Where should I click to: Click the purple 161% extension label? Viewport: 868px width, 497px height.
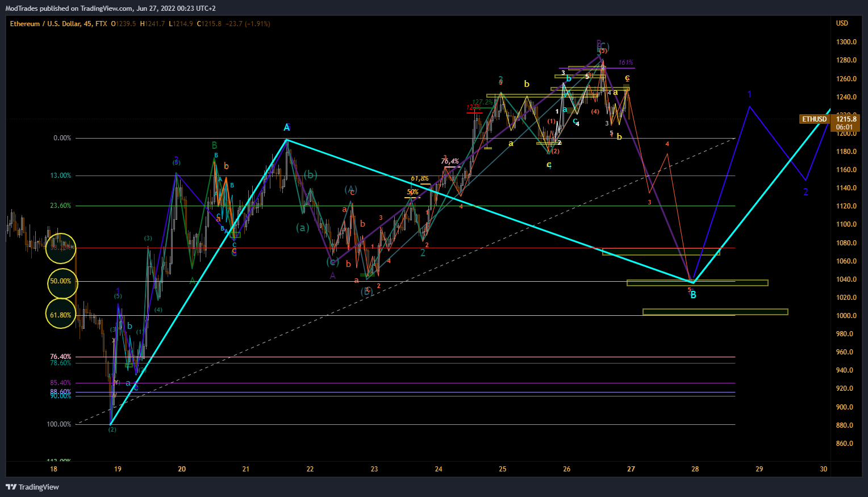click(625, 63)
